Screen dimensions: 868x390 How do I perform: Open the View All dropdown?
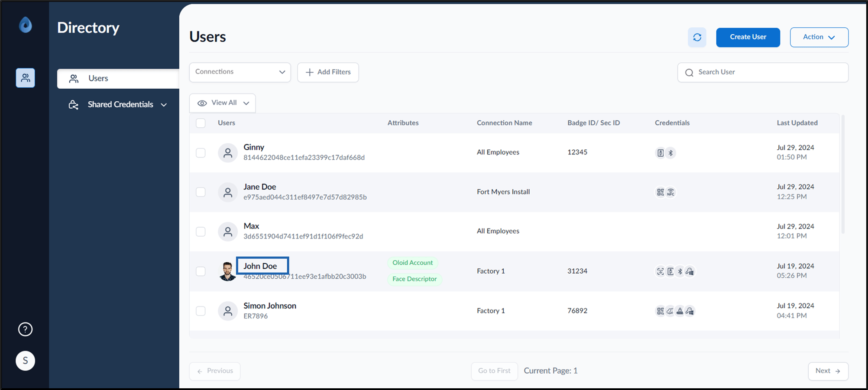tap(223, 103)
